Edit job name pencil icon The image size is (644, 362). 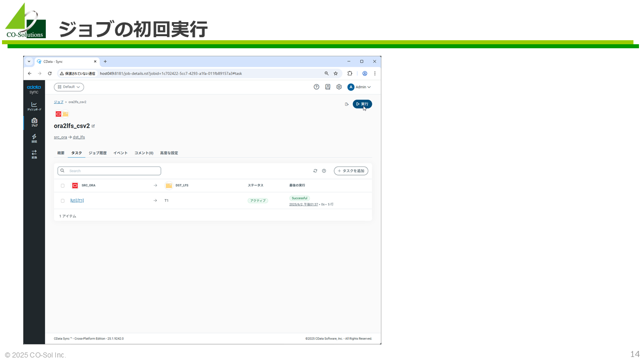(x=93, y=126)
